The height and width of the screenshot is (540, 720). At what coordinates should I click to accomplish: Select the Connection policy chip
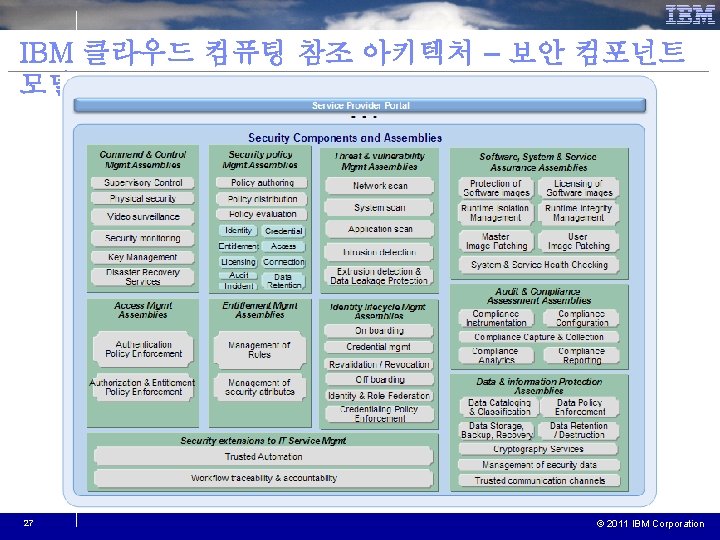[x=283, y=262]
